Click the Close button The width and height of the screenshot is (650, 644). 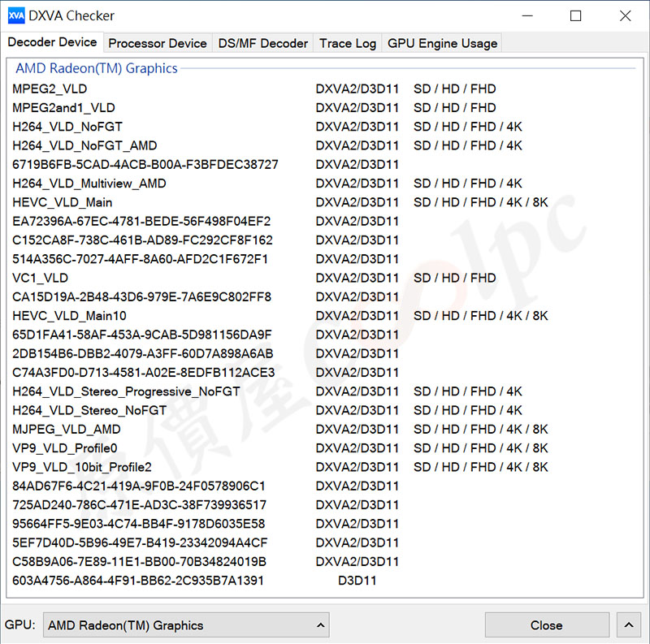[x=547, y=625]
